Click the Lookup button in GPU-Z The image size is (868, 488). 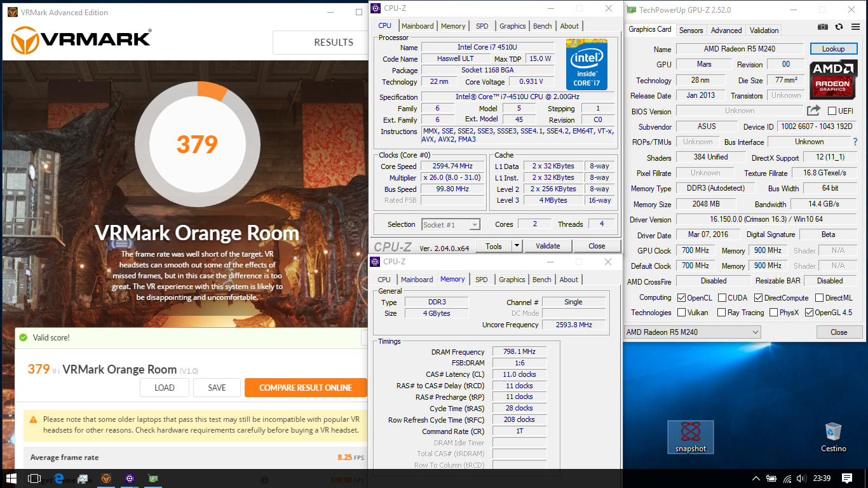pos(833,49)
